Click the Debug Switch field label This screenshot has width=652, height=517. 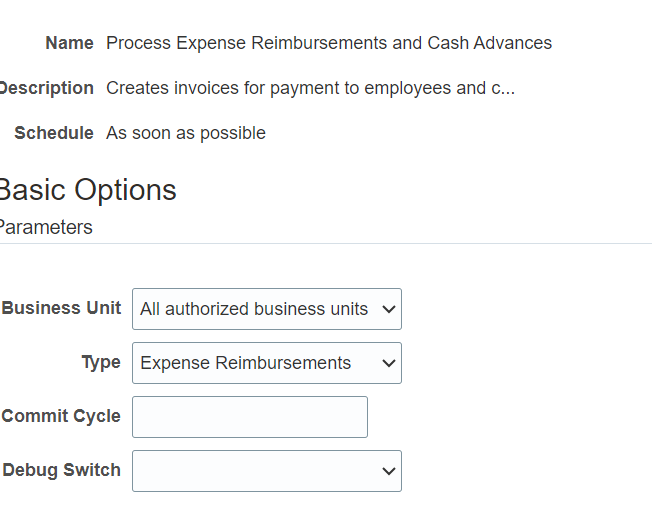click(x=61, y=470)
